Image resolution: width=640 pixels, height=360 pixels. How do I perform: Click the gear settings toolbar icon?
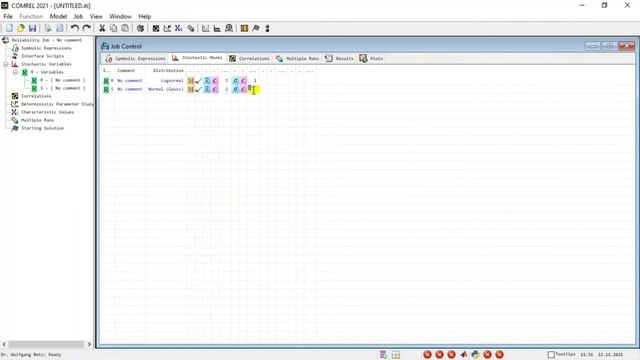tap(140, 28)
